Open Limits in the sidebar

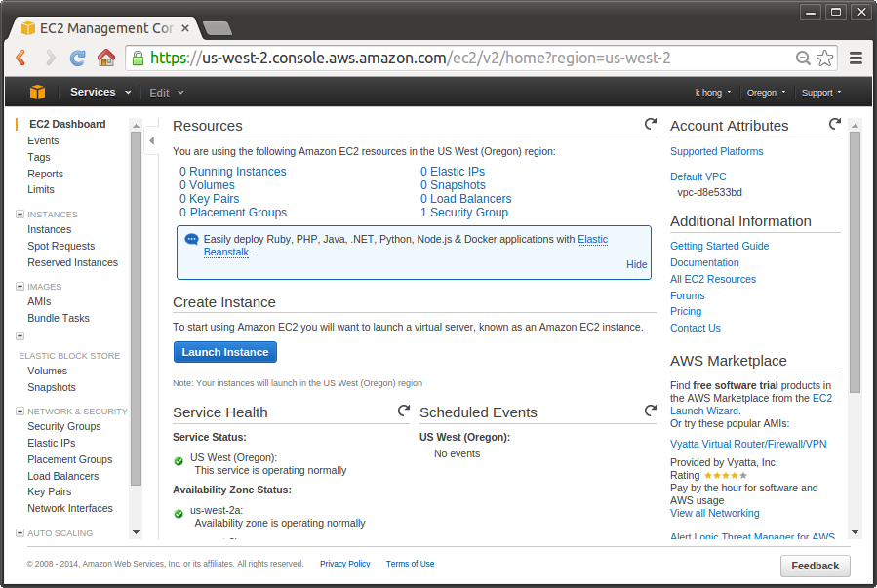click(41, 189)
